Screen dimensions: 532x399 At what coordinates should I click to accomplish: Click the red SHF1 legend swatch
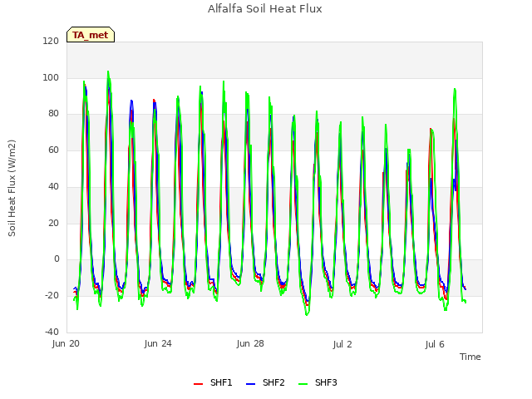click(198, 384)
